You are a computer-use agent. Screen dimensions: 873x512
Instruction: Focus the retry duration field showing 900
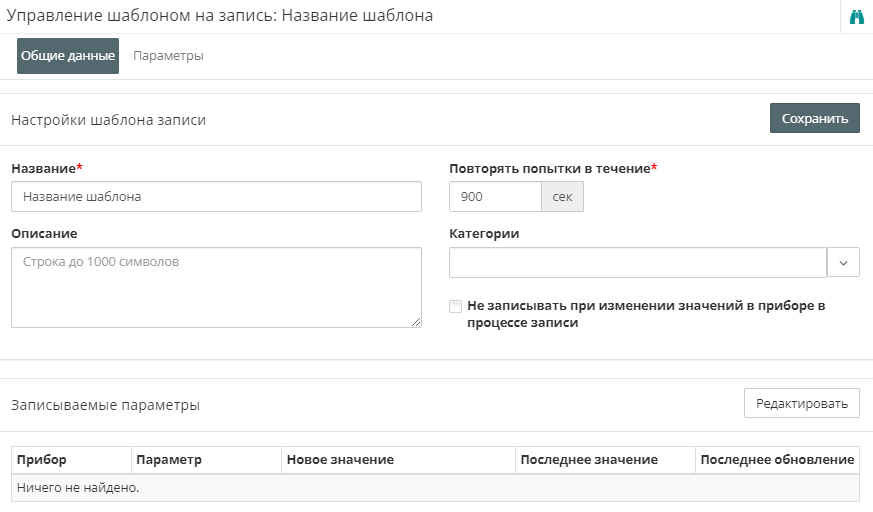[x=495, y=197]
